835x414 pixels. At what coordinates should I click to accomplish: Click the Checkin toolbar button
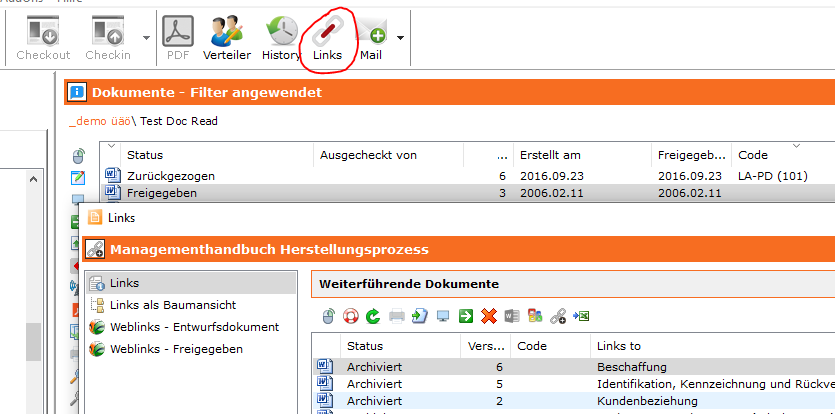coord(108,38)
